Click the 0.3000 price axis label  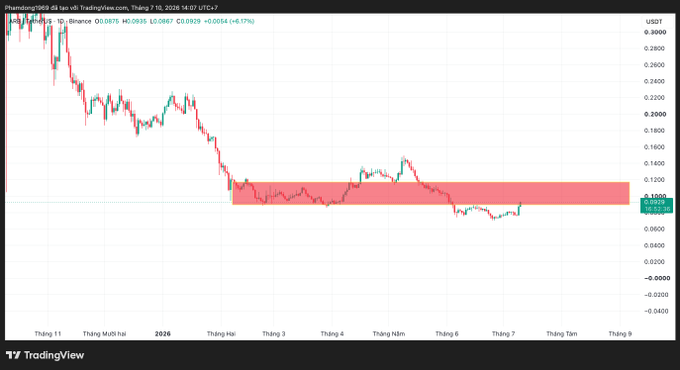pyautogui.click(x=655, y=33)
